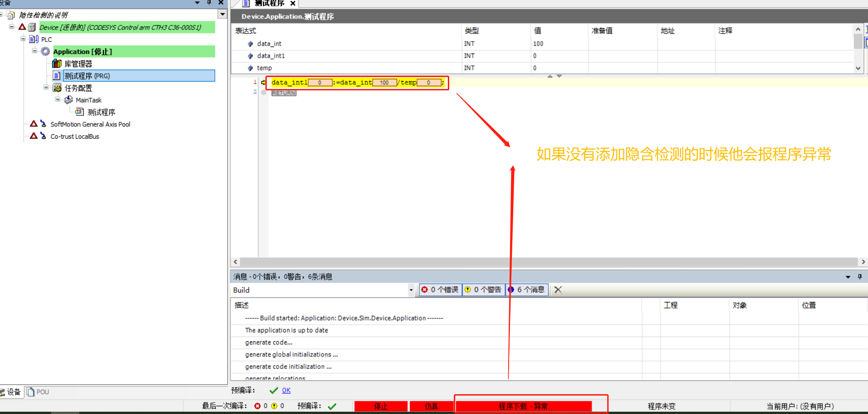The height and width of the screenshot is (414, 868).
Task: Click the yellow execution arrow on line 1
Action: point(264,83)
